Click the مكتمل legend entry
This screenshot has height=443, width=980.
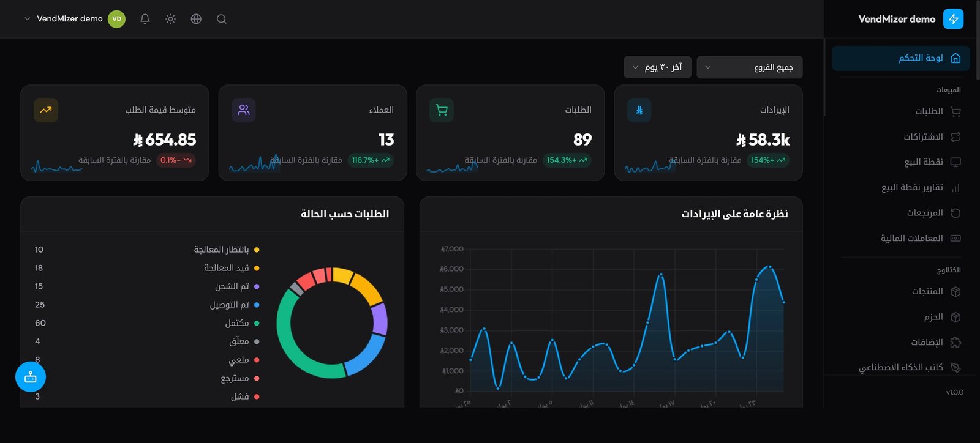point(242,323)
